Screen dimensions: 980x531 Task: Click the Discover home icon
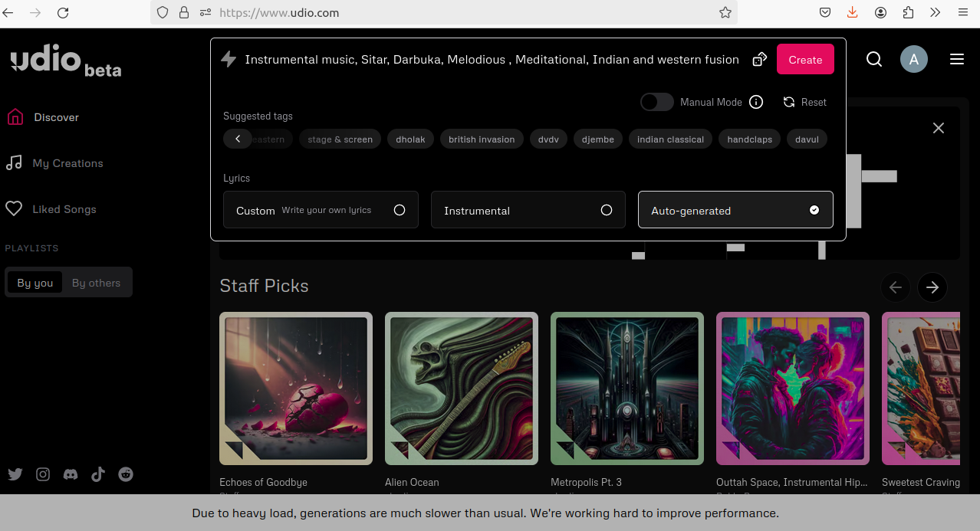point(15,117)
